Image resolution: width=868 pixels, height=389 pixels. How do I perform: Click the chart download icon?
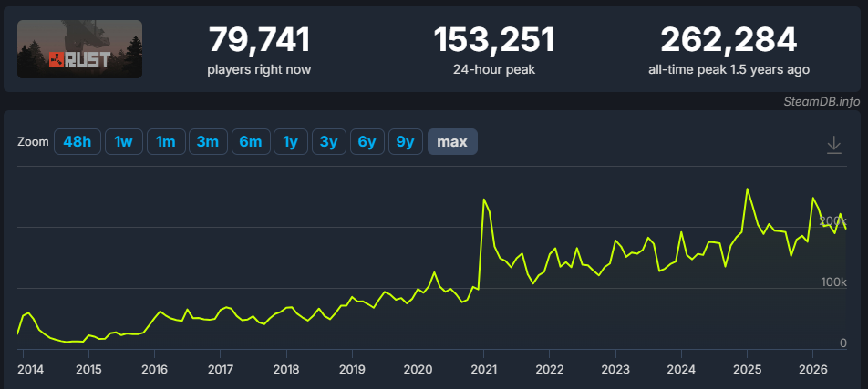click(833, 145)
